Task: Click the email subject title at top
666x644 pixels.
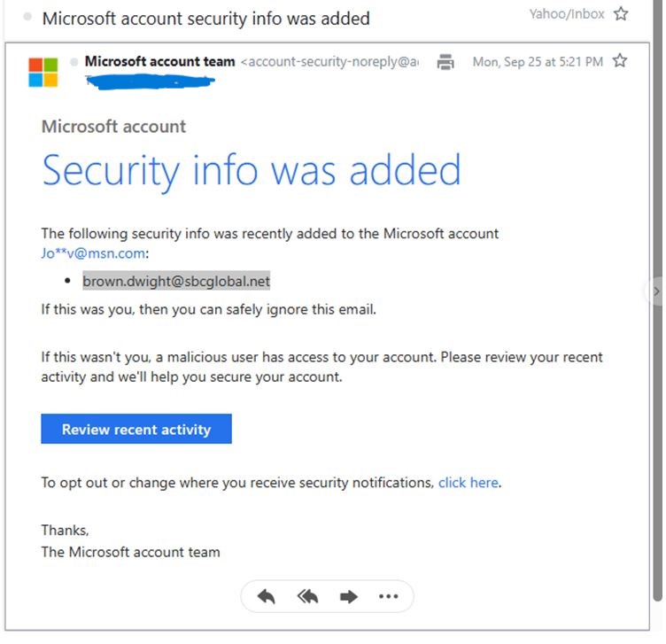Action: 206,18
